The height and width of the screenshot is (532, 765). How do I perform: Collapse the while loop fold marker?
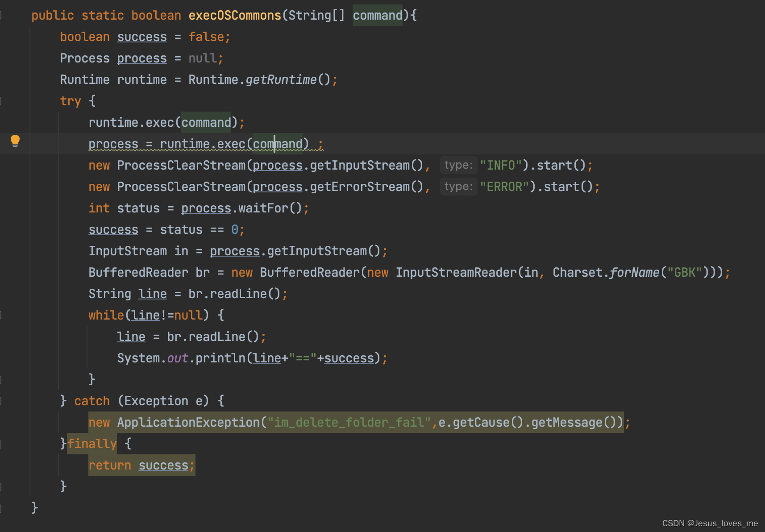point(2,315)
